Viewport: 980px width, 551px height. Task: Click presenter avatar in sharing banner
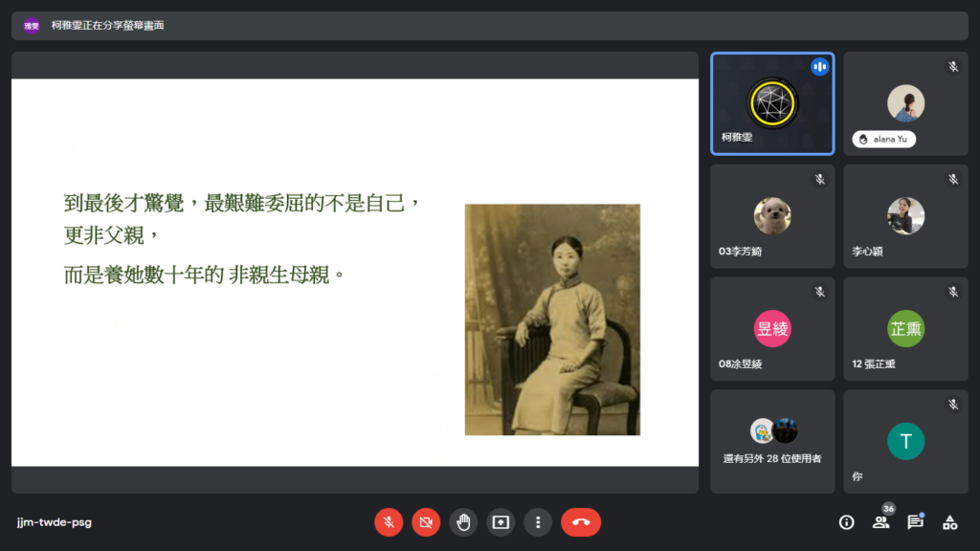point(32,26)
